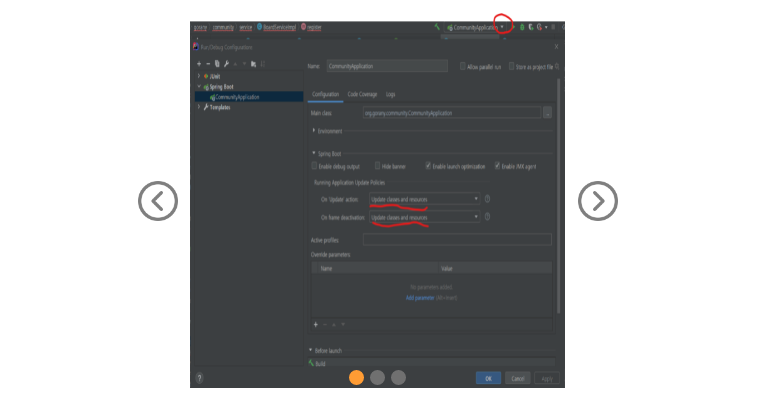Select CommunityApplication in the configurations tree
This screenshot has height=402, width=778.
click(x=249, y=97)
